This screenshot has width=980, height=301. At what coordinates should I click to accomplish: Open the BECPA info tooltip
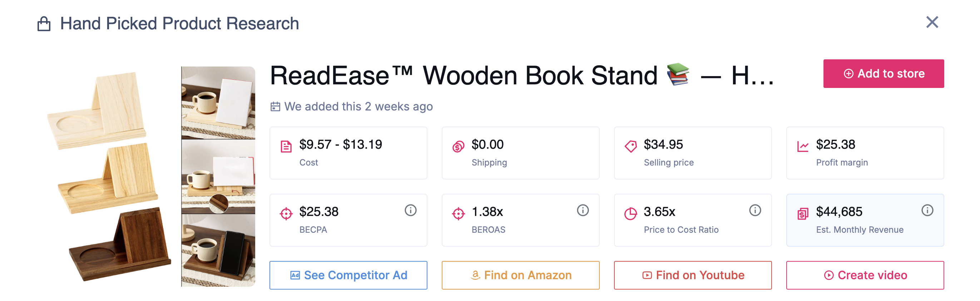pyautogui.click(x=411, y=210)
